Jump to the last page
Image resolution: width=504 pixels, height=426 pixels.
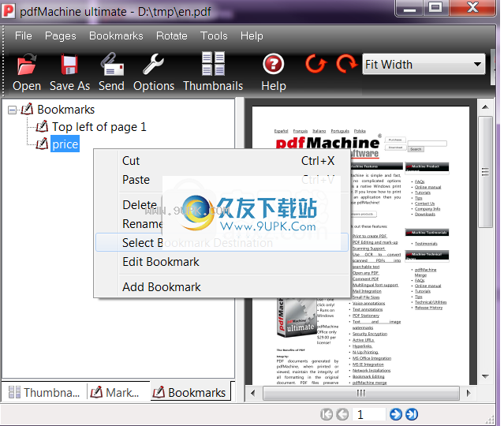(x=412, y=414)
